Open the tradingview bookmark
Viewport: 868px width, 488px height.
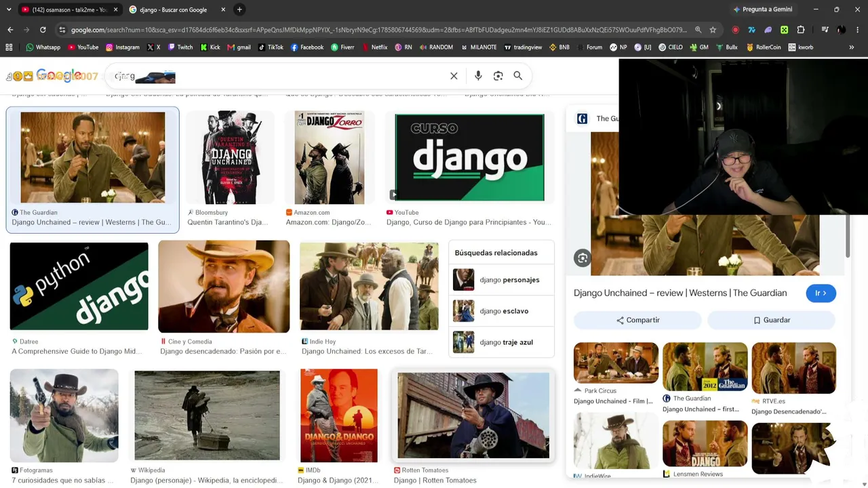[523, 47]
